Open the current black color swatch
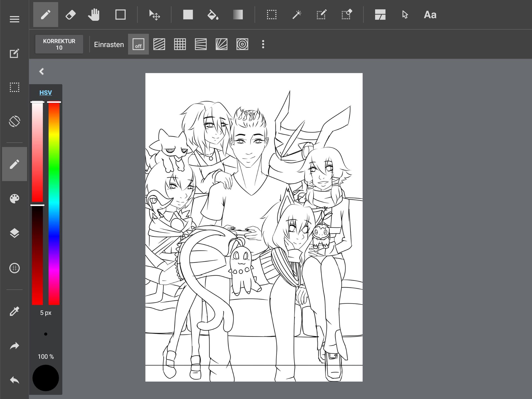Viewport: 532px width, 399px height. pyautogui.click(x=45, y=378)
